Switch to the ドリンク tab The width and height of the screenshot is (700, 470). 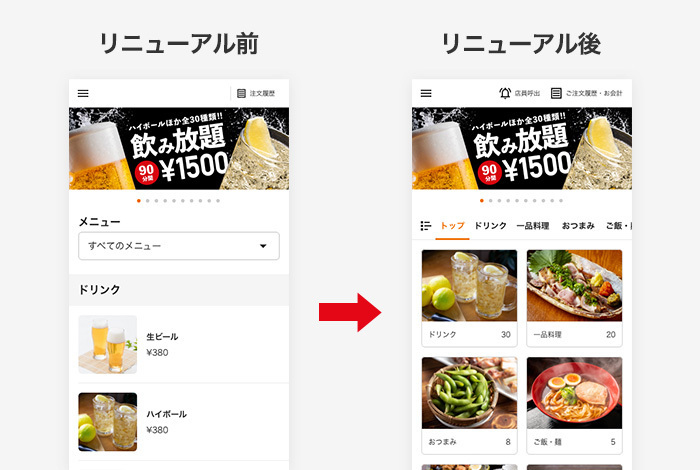click(x=490, y=226)
